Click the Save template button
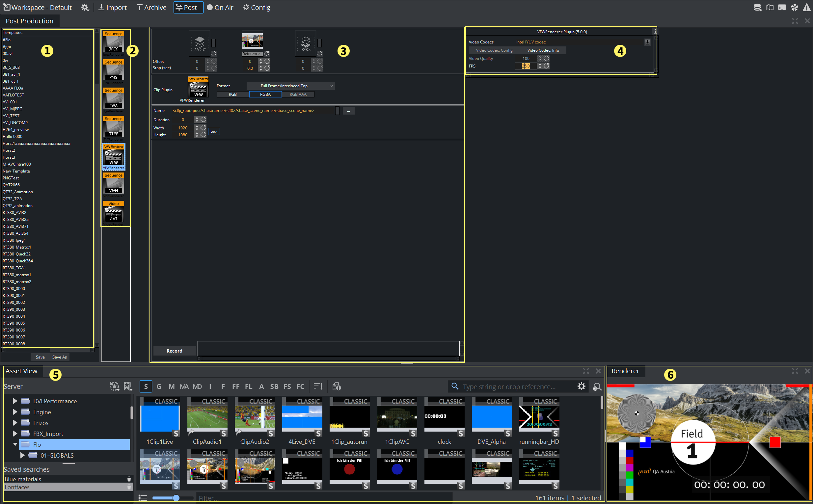Viewport: 813px width, 504px height. [x=40, y=357]
